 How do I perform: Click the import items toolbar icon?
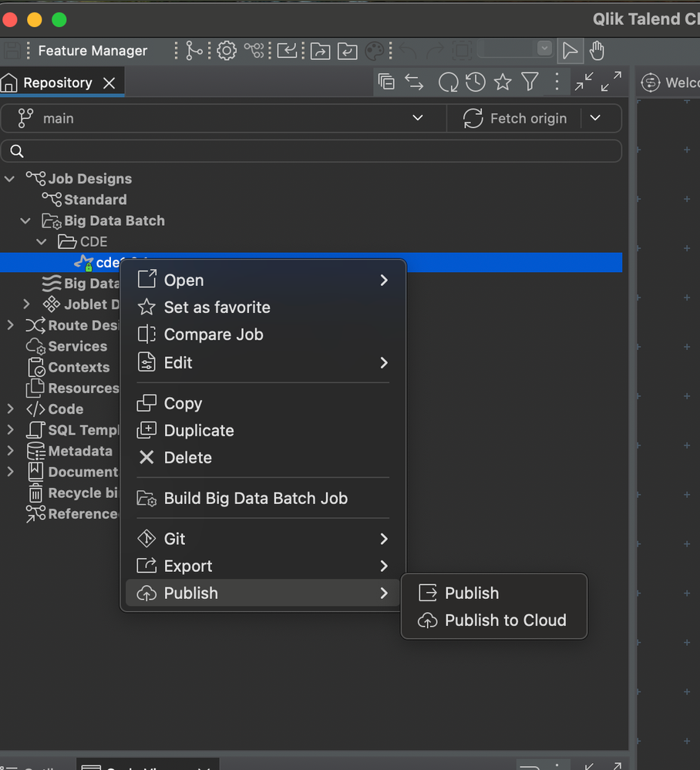(287, 51)
